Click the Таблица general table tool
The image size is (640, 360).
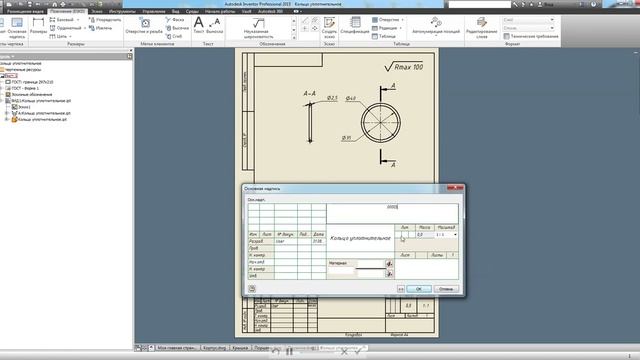point(384,36)
